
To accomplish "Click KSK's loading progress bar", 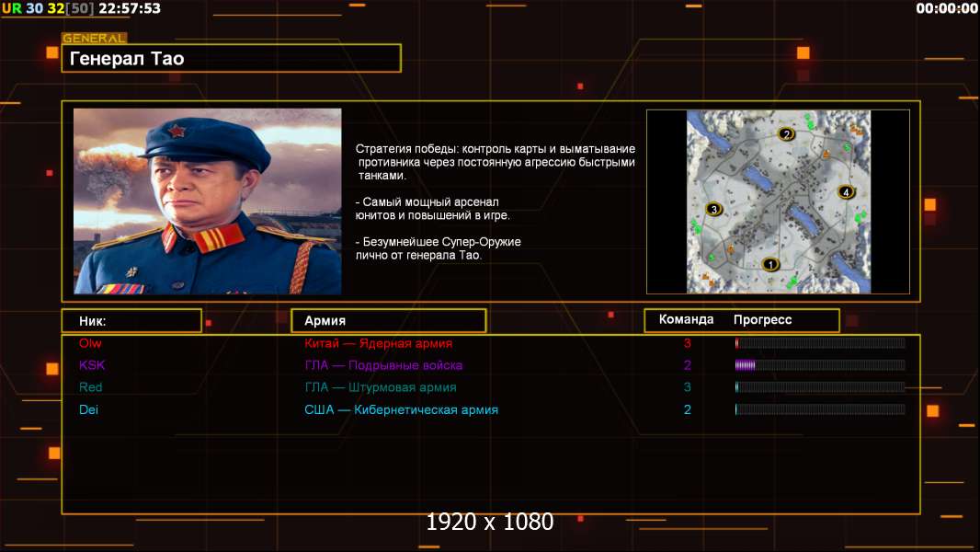I will pyautogui.click(x=820, y=365).
